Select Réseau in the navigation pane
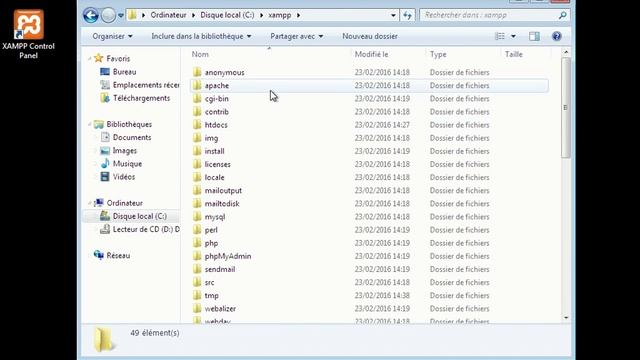 pyautogui.click(x=118, y=256)
